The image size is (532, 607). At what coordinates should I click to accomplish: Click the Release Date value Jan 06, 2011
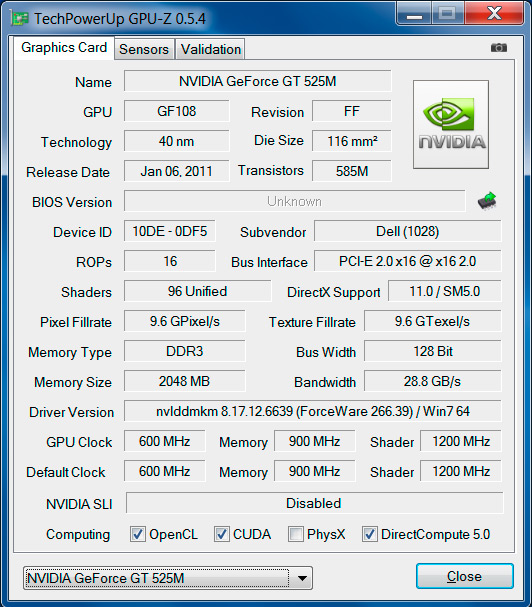177,171
